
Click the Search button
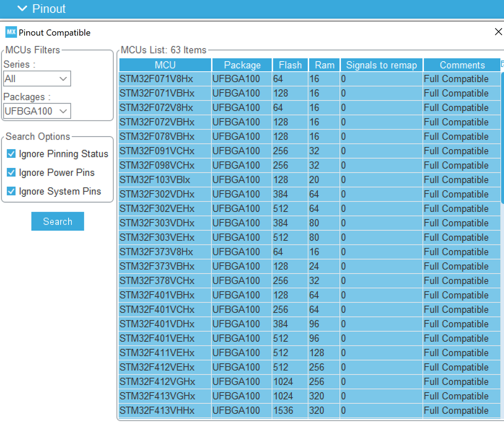pyautogui.click(x=58, y=221)
